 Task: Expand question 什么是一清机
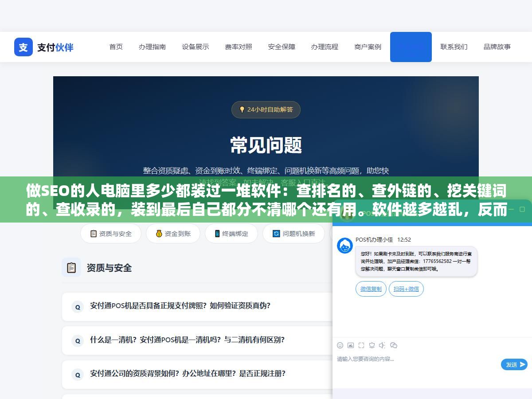point(197,340)
